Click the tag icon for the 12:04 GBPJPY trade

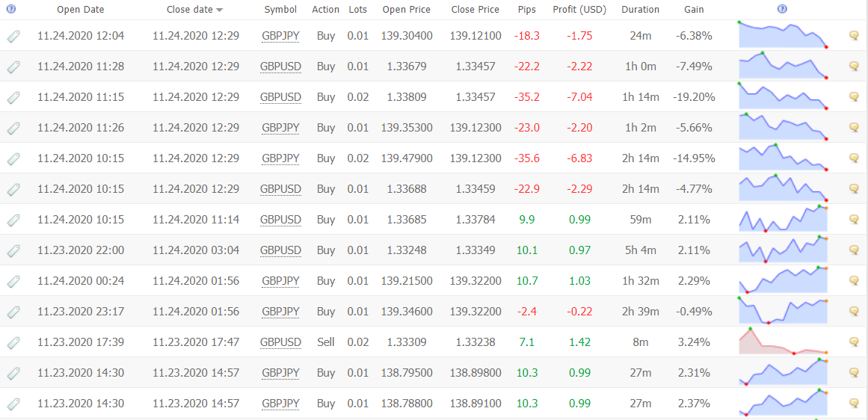click(x=13, y=37)
